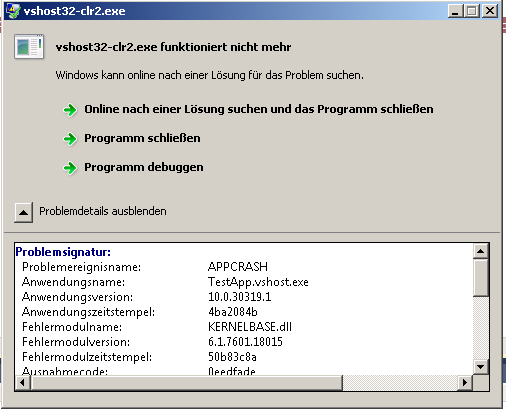Click the vertical scrollbar thumb in problem details
506x409 pixels.
click(480, 278)
